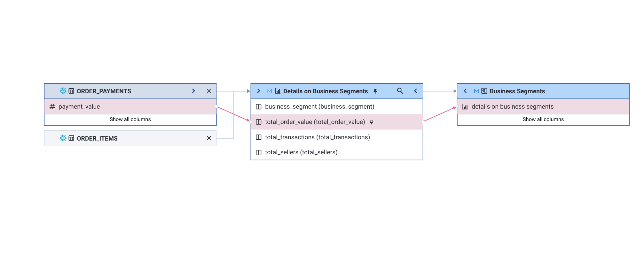The height and width of the screenshot is (269, 644).
Task: Remove the ORDER_ITEMS node from lineage
Action: [209, 138]
